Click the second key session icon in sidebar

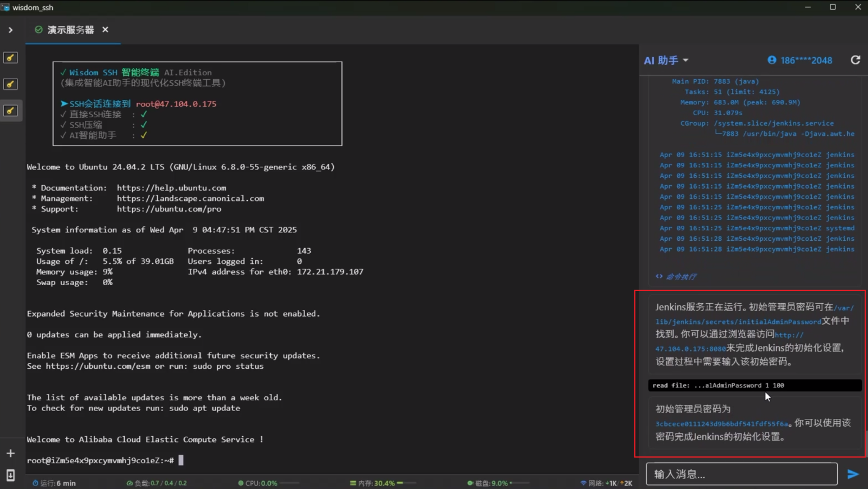click(11, 84)
